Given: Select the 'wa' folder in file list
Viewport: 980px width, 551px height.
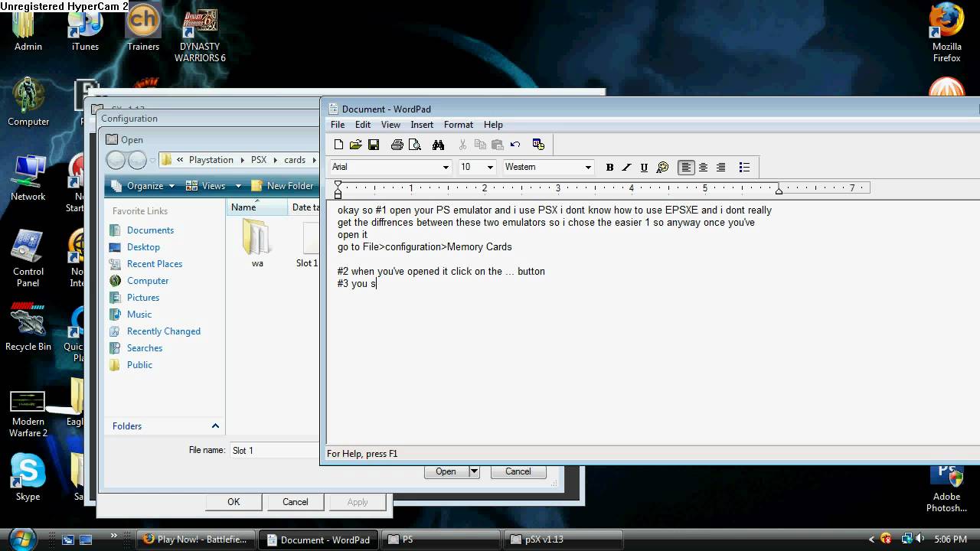Looking at the screenshot, I should [x=256, y=243].
